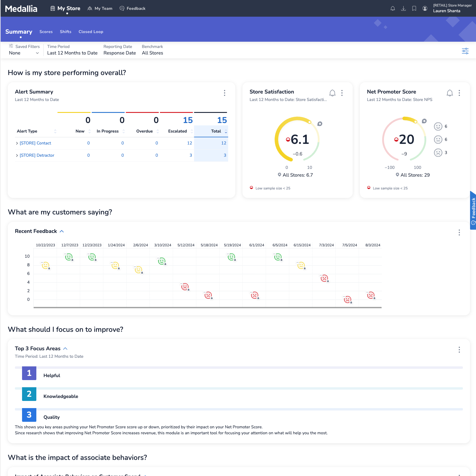Open Recent Feedback three-dot options menu
Image resolution: width=476 pixels, height=476 pixels.
pos(459,232)
